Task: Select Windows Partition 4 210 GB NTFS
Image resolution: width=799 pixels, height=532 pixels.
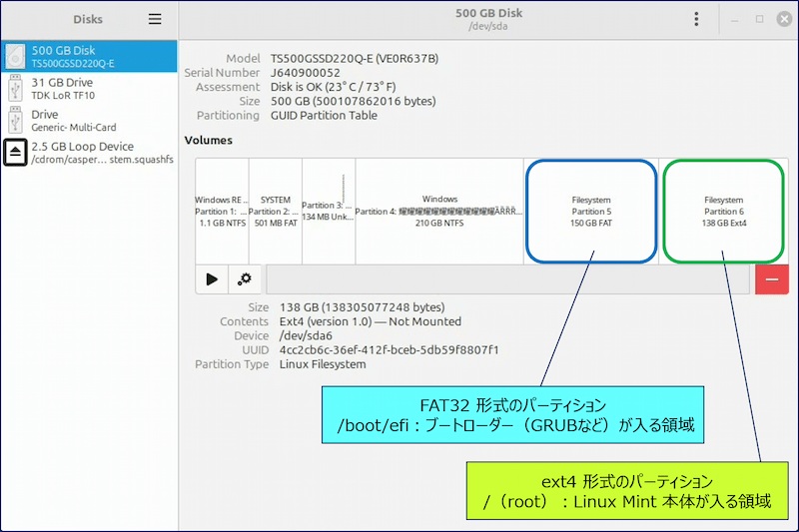Action: coord(439,211)
